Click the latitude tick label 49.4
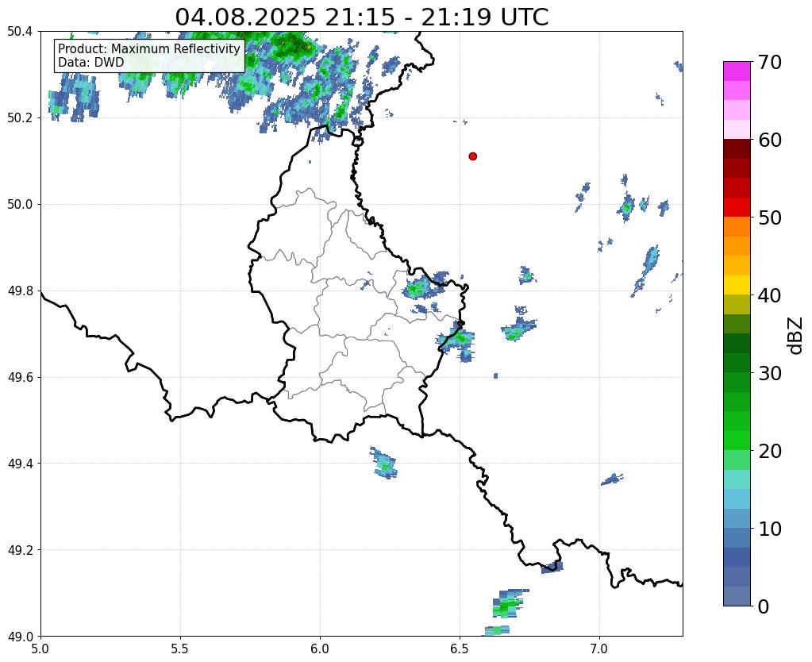 tap(20, 464)
